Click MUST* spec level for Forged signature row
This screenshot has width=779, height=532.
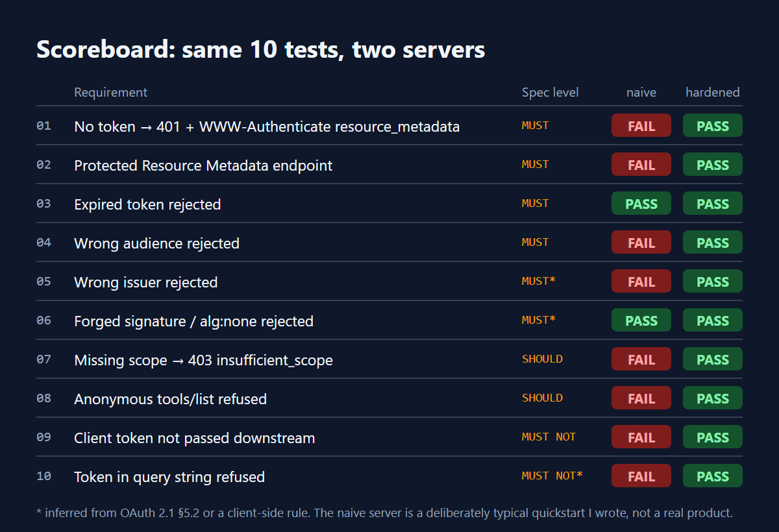coord(539,320)
